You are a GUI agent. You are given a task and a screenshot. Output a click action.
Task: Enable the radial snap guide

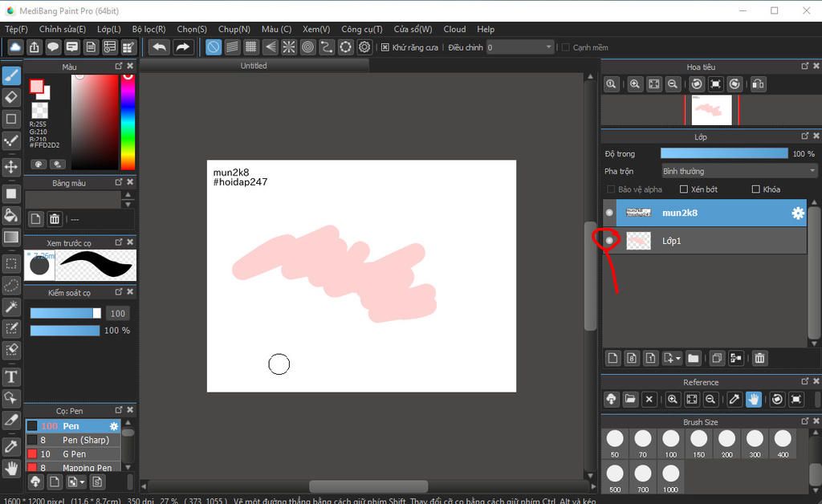click(x=289, y=47)
